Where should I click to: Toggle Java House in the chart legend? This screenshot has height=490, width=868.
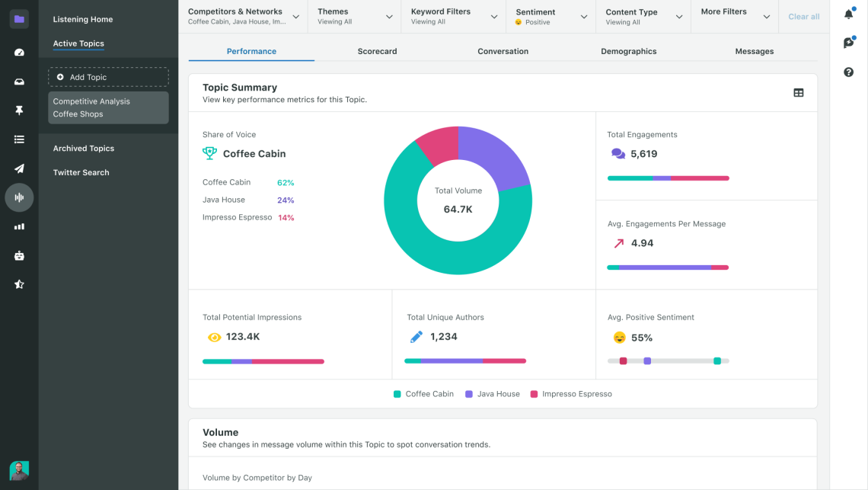pos(492,394)
